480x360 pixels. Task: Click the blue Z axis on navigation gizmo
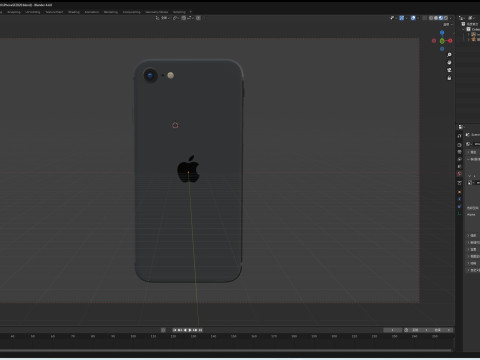[442, 33]
